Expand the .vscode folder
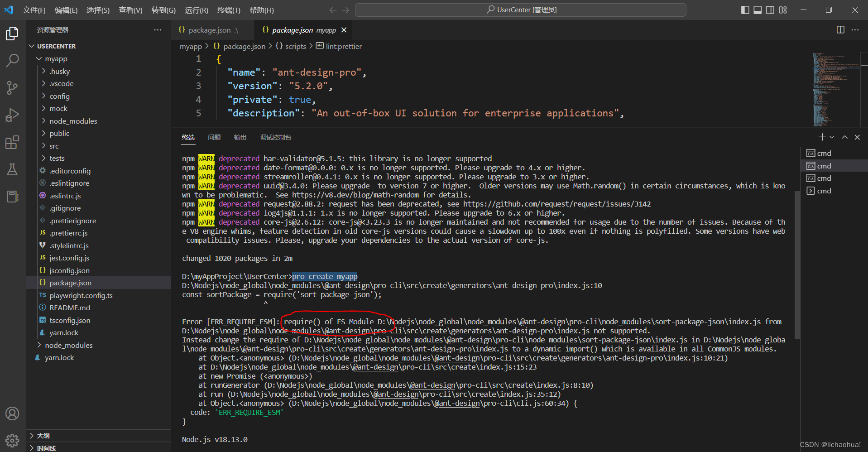The height and width of the screenshot is (452, 868). [x=98, y=84]
